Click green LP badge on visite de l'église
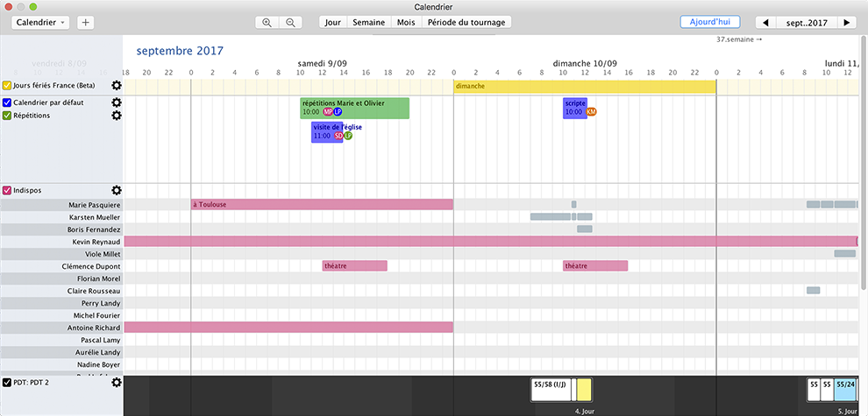 click(348, 136)
